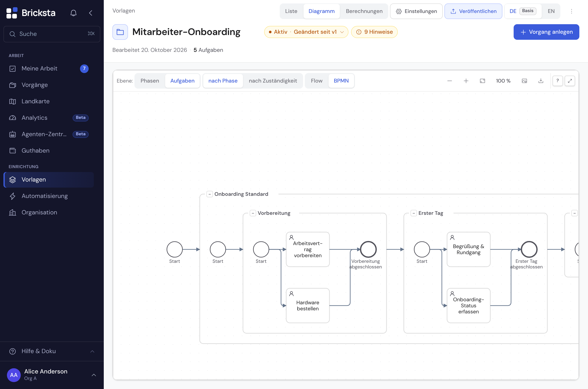Click the user icon on Hardware bestellen
This screenshot has width=588, height=389.
pyautogui.click(x=292, y=294)
